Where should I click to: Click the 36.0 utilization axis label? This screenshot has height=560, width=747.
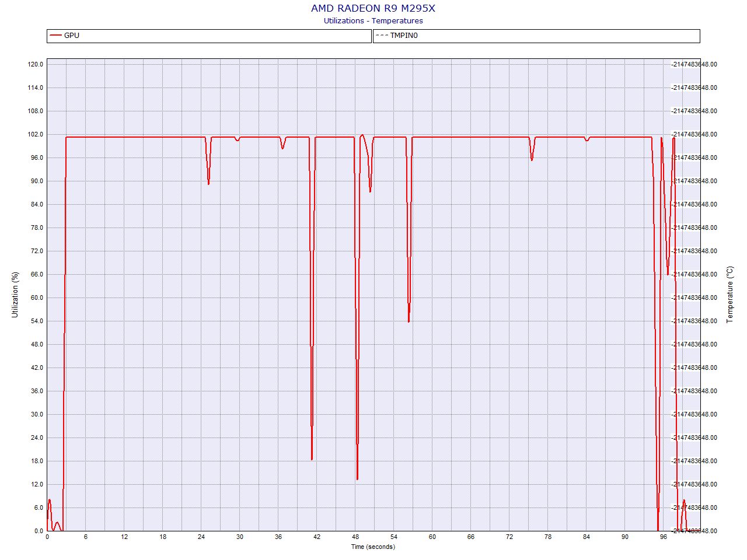(x=37, y=391)
